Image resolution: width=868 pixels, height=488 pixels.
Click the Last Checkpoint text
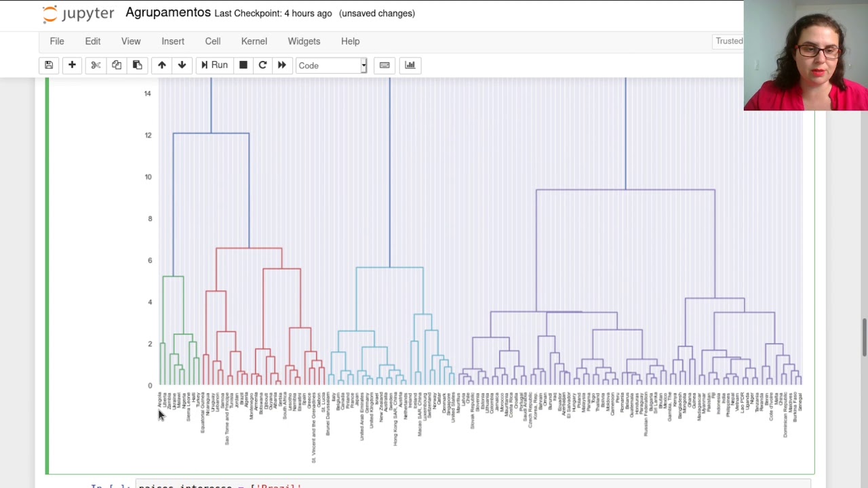273,14
